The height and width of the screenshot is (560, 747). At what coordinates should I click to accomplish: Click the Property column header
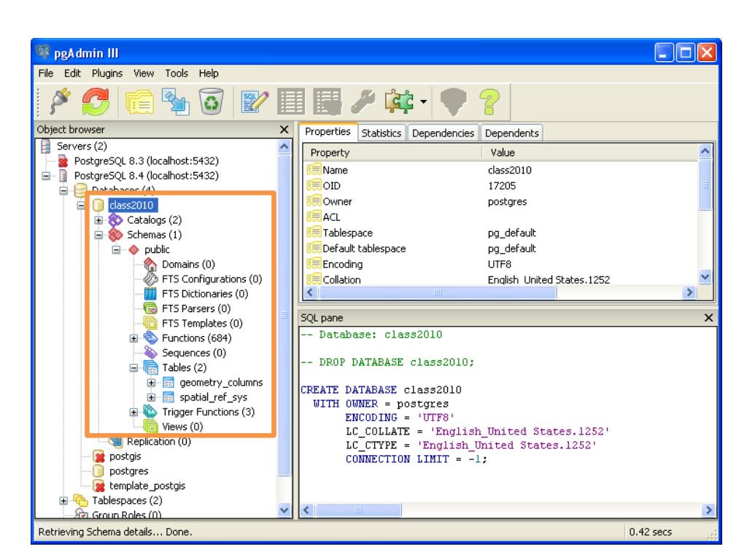[391, 153]
